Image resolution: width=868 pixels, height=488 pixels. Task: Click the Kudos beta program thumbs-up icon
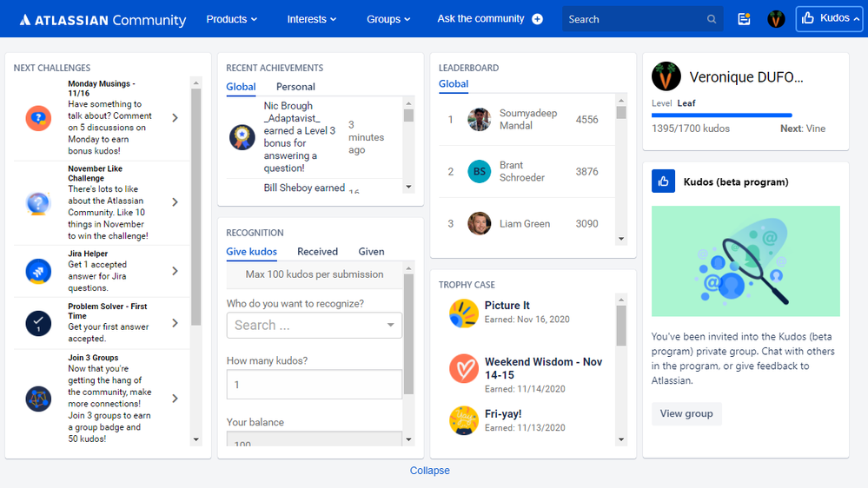[x=663, y=181]
